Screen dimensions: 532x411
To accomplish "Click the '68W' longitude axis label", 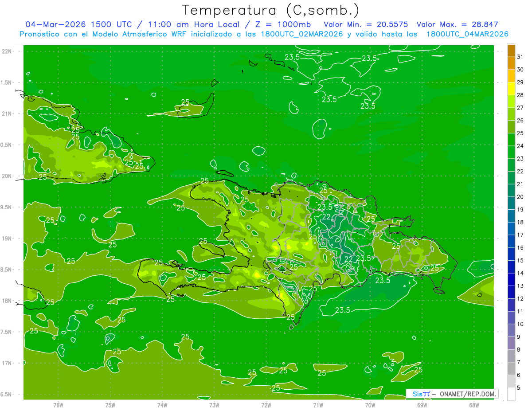I will [474, 405].
